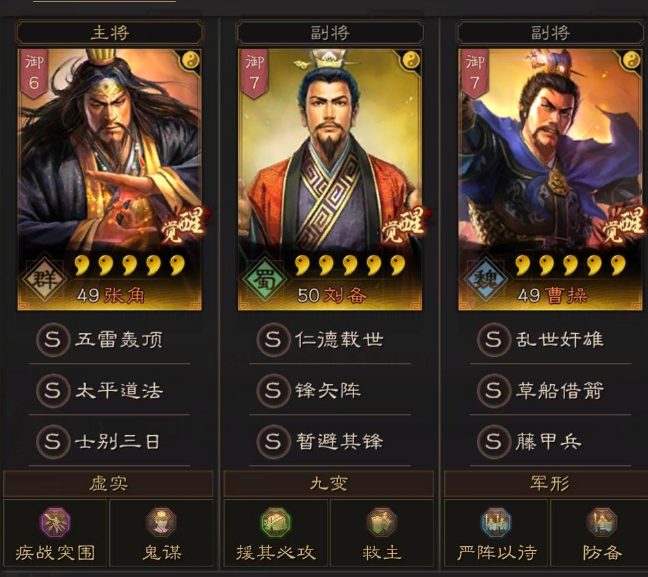This screenshot has width=648, height=577.
Task: Click the yin-yang icon on 张角 card
Action: tap(191, 61)
